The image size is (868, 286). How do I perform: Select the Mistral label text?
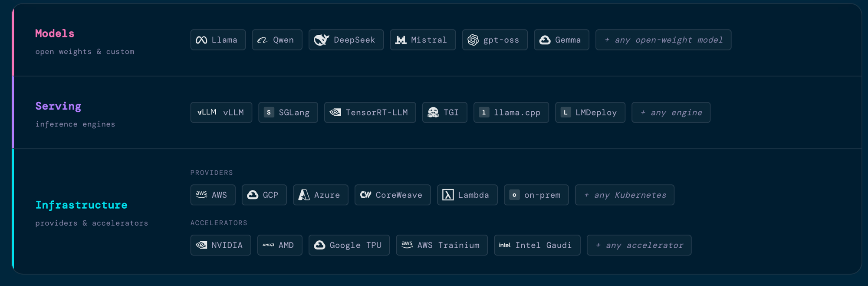coord(429,40)
